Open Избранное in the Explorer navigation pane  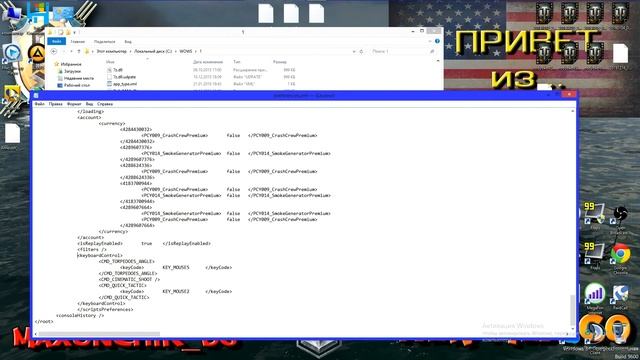pos(71,64)
